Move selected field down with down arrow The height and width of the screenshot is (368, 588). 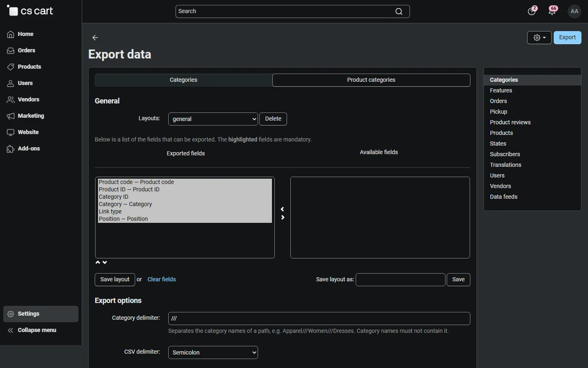click(x=105, y=263)
